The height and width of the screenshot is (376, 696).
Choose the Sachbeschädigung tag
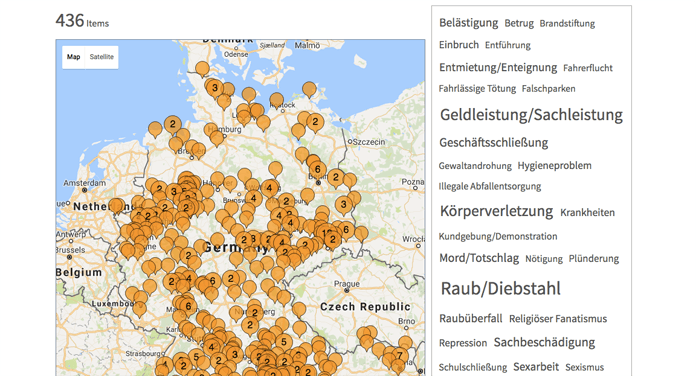point(544,342)
